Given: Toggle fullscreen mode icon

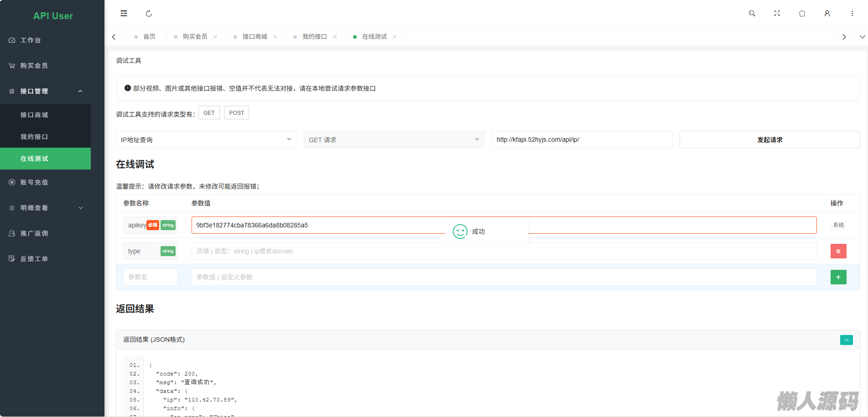Looking at the screenshot, I should (x=777, y=14).
